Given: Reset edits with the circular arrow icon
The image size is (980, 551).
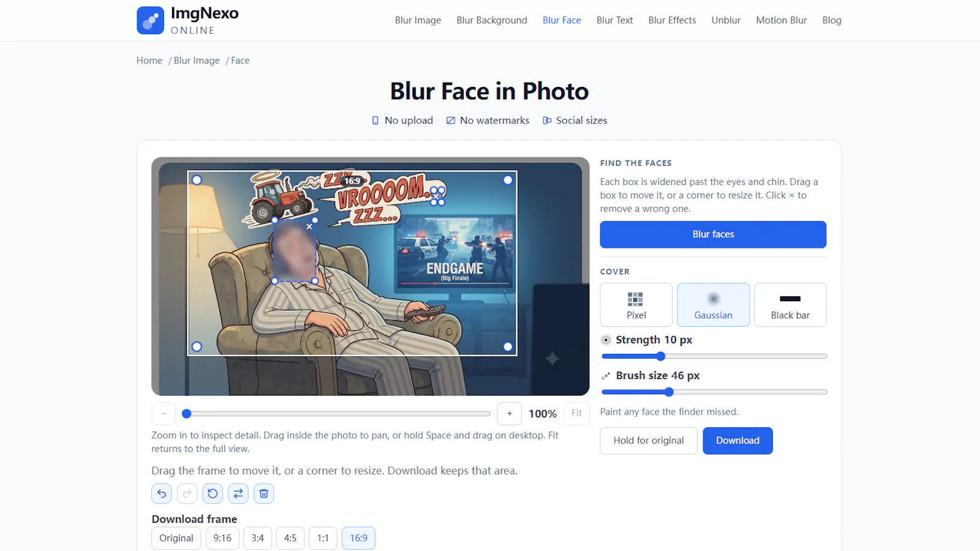Looking at the screenshot, I should [213, 493].
